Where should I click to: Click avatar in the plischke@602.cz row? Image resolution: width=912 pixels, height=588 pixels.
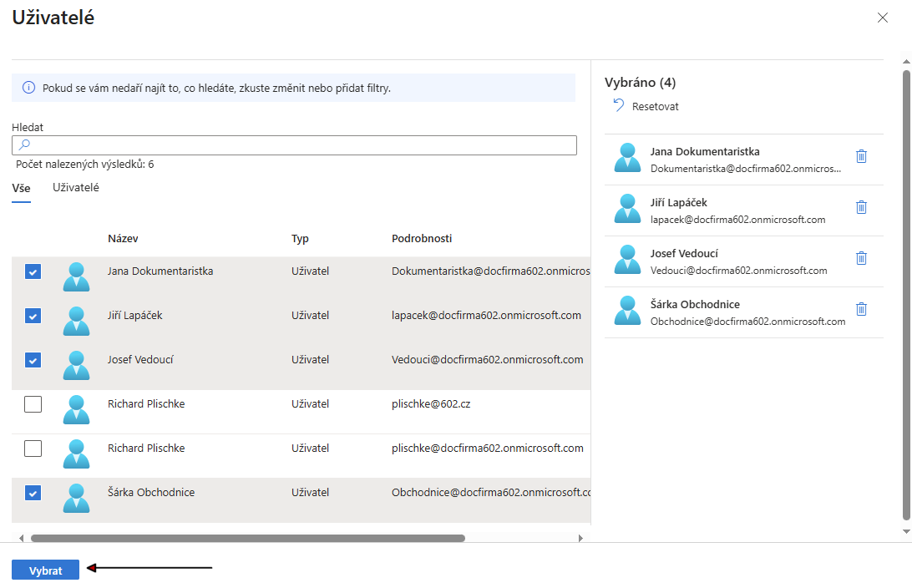pos(76,409)
